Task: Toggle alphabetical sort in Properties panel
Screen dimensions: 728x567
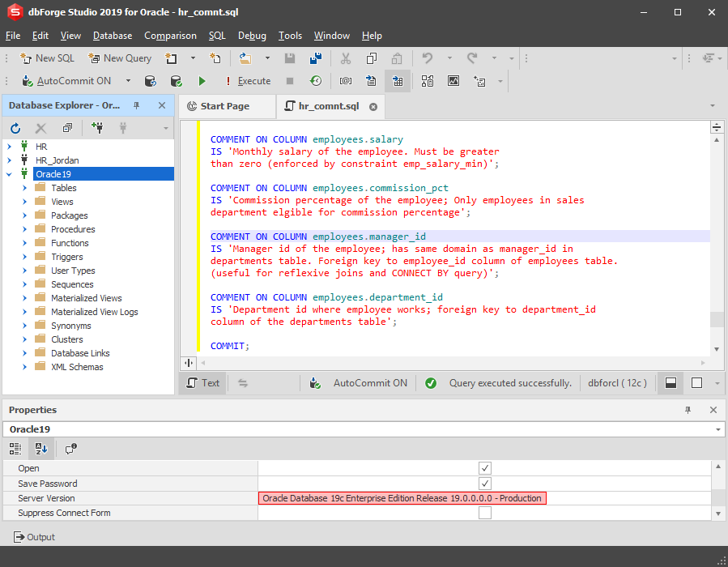Action: (x=41, y=449)
